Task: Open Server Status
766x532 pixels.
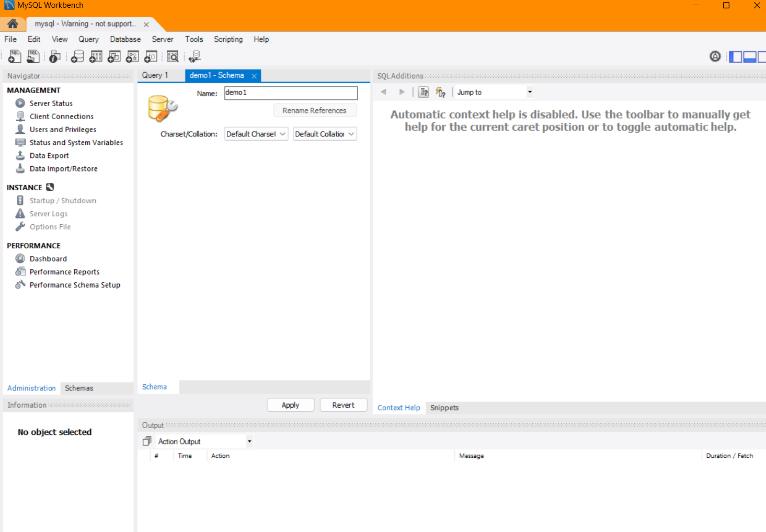Action: tap(51, 103)
